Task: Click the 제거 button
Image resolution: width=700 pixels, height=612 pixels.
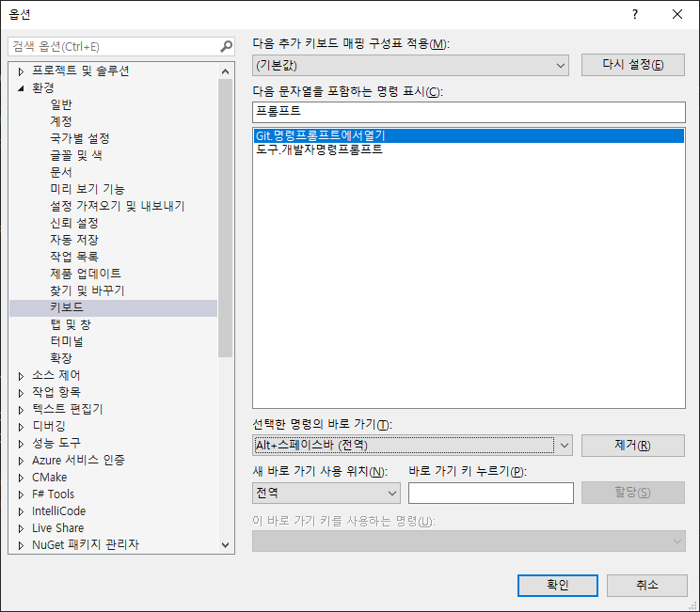Action: point(632,446)
